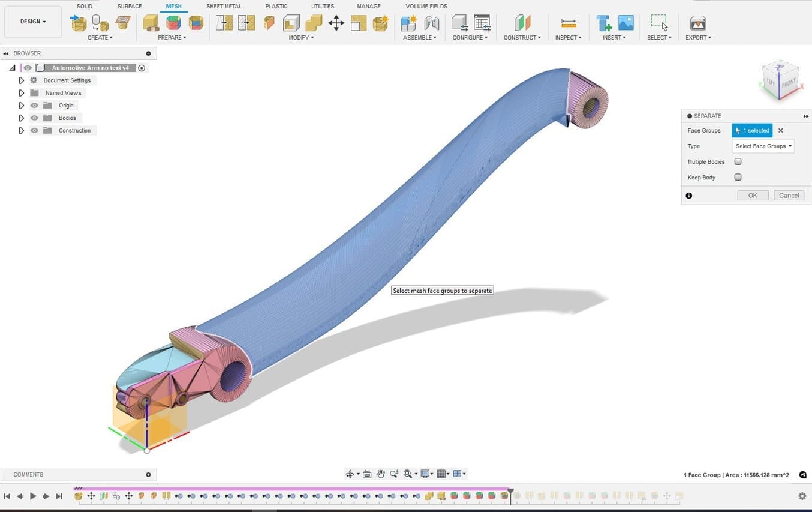The image size is (812, 512).
Task: Select the Insert Mesh tool in Create panel
Action: (x=79, y=23)
